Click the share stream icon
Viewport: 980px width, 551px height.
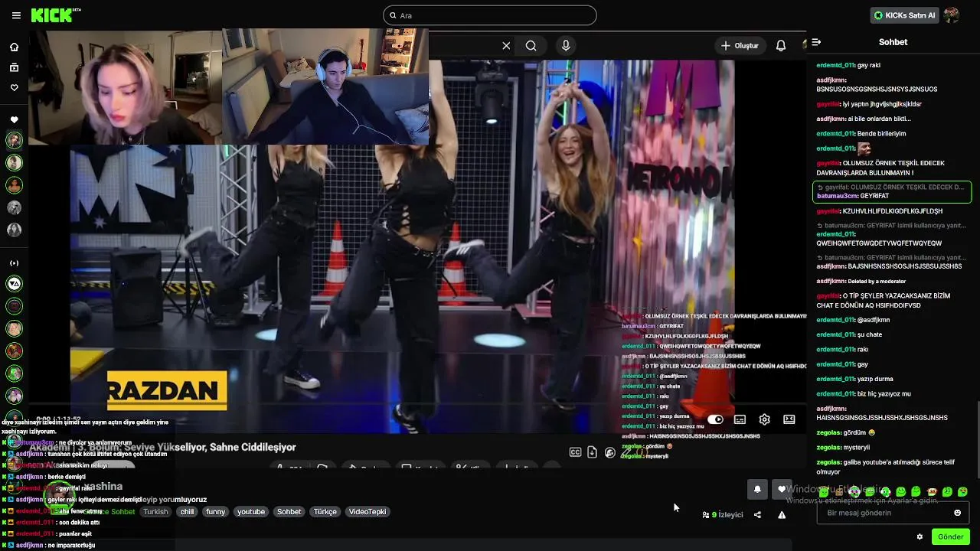coord(757,515)
